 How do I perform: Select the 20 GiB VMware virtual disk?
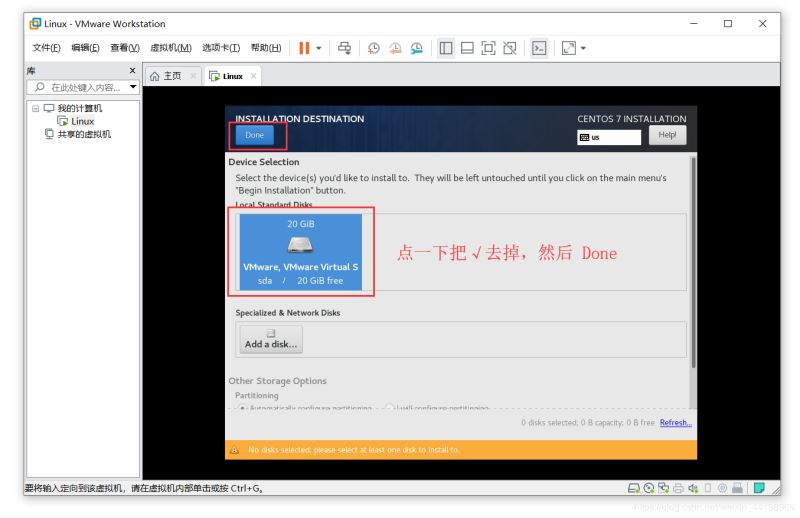[301, 252]
